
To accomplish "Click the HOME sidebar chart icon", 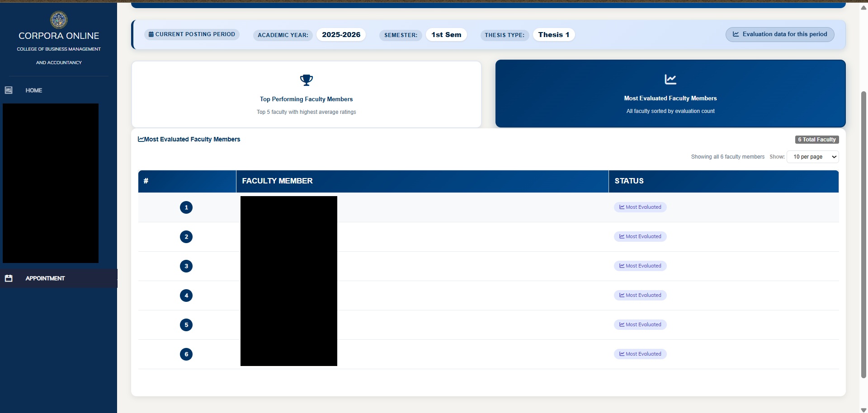I will pos(9,90).
